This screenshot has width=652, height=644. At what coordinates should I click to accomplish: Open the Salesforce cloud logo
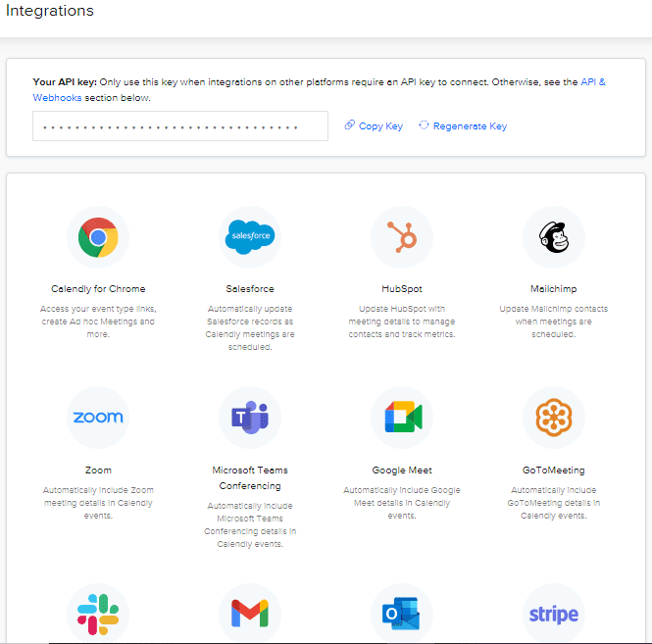click(250, 237)
